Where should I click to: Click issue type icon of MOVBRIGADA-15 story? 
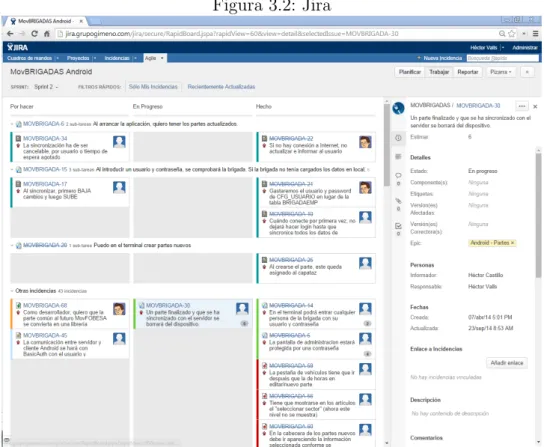19,169
